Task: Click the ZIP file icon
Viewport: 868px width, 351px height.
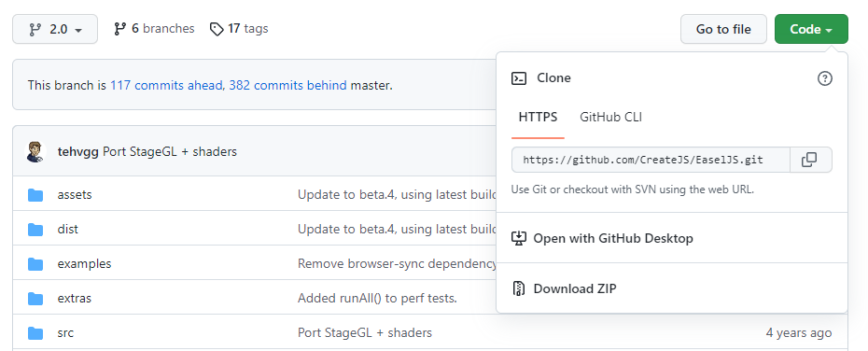Action: (519, 288)
